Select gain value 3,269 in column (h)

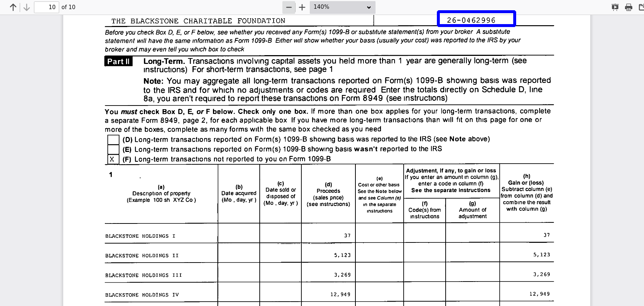542,275
